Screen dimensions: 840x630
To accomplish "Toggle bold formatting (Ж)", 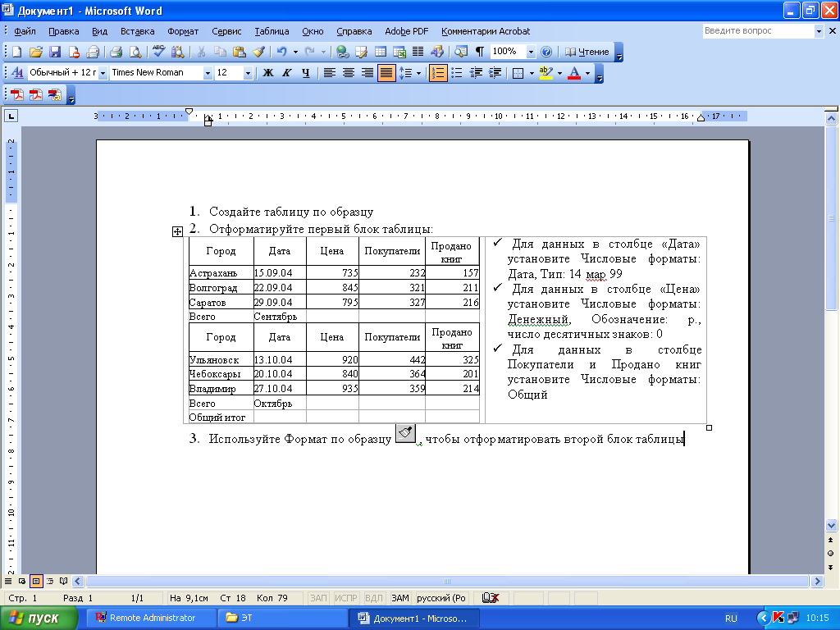I will click(268, 73).
